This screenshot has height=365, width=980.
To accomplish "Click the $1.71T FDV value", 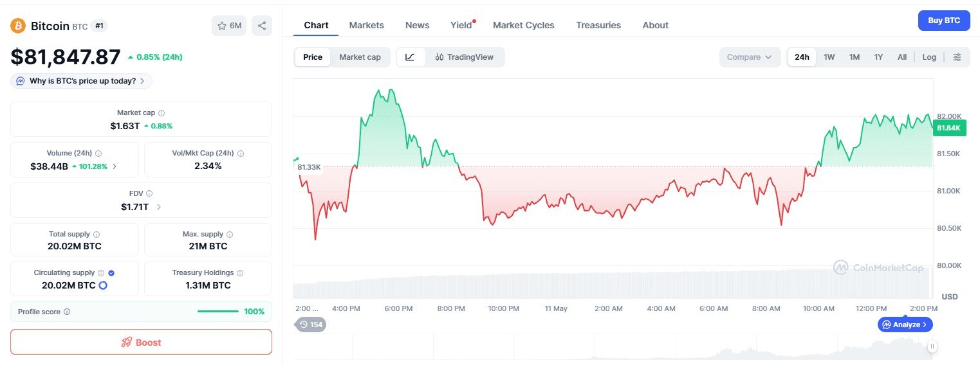I will [134, 207].
